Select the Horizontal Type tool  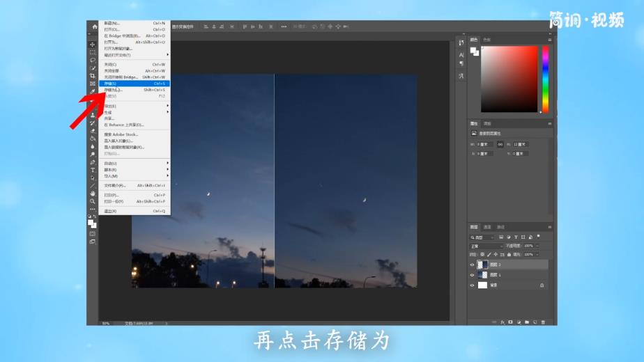93,170
